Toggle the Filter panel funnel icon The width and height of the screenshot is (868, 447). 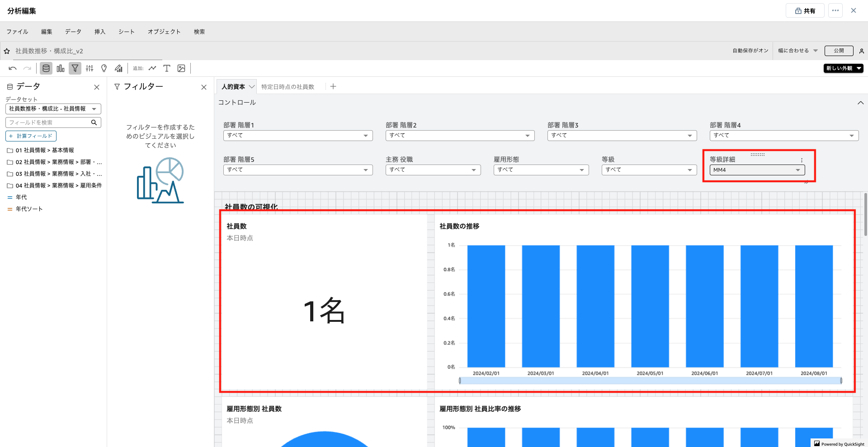(x=75, y=68)
